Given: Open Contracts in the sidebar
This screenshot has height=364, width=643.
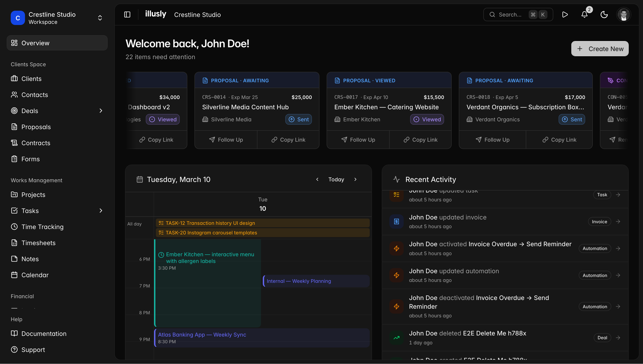Looking at the screenshot, I should (57, 143).
